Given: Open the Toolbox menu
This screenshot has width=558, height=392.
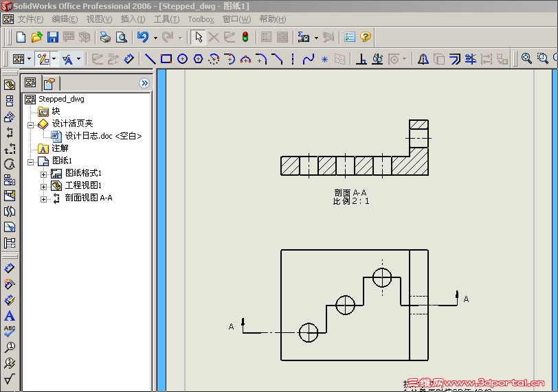Looking at the screenshot, I should point(201,19).
